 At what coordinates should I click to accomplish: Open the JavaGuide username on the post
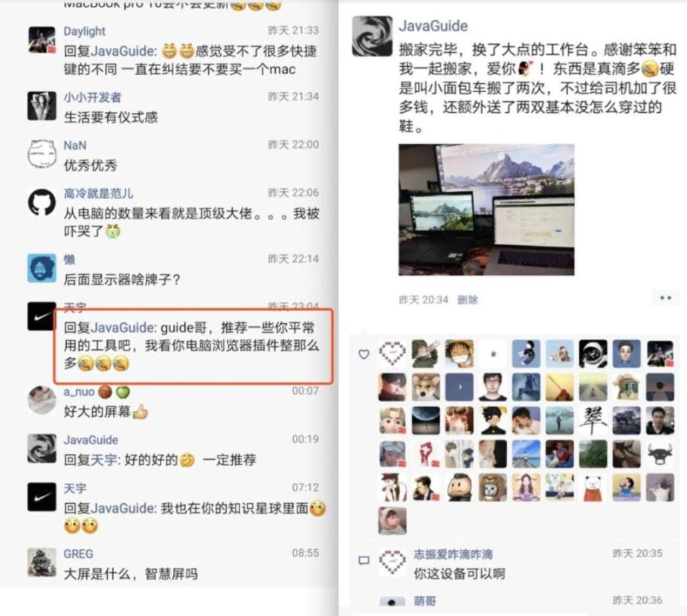433,26
